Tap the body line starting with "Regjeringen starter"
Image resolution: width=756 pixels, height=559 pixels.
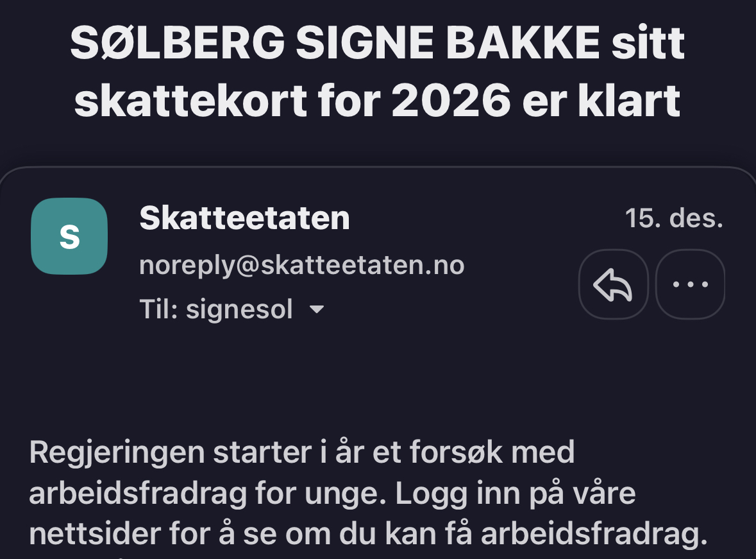click(301, 453)
